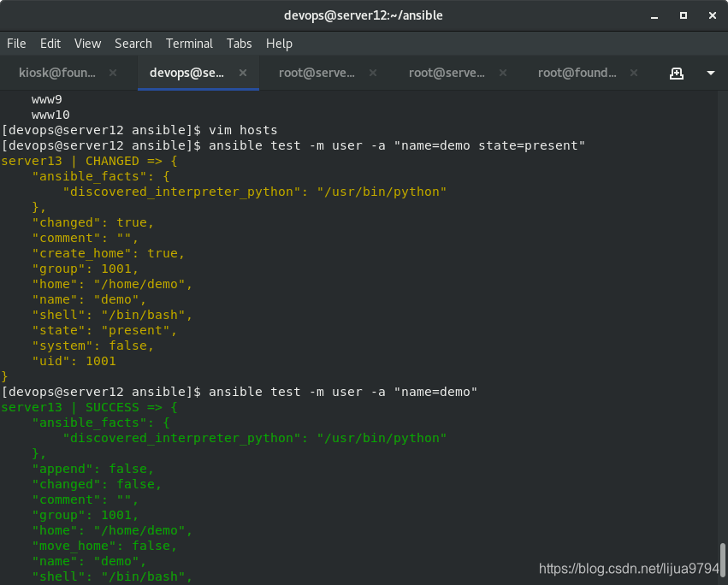
Task: Close the root@found... tab
Action: (x=634, y=73)
